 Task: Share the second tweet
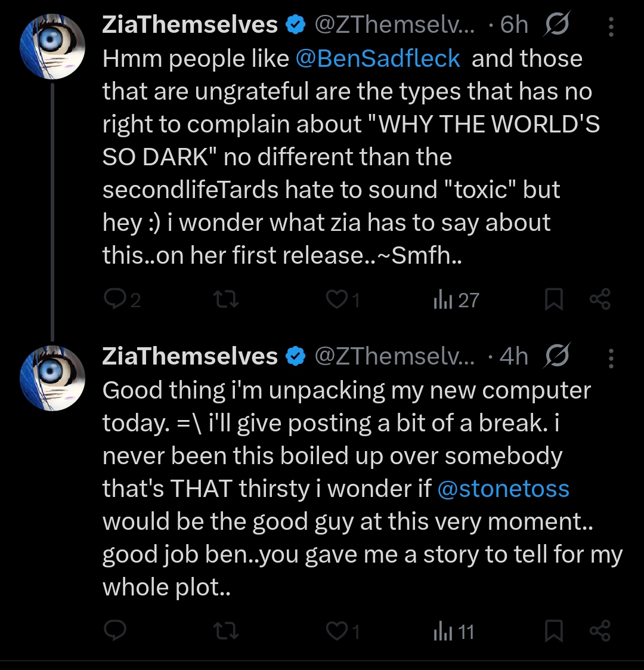600,631
